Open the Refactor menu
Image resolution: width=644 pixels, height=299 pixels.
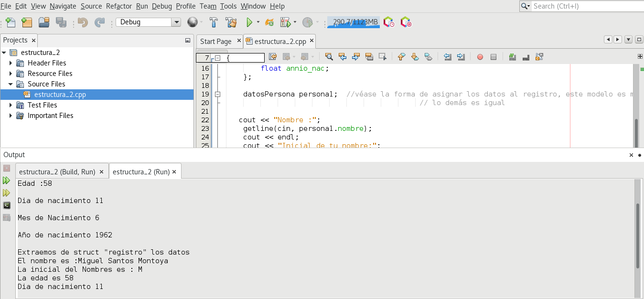tap(119, 6)
